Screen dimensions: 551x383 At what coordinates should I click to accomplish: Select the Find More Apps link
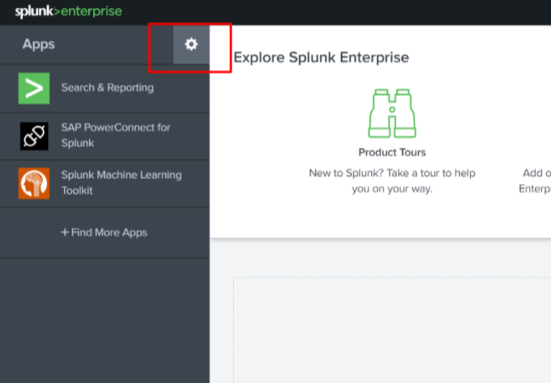[104, 232]
